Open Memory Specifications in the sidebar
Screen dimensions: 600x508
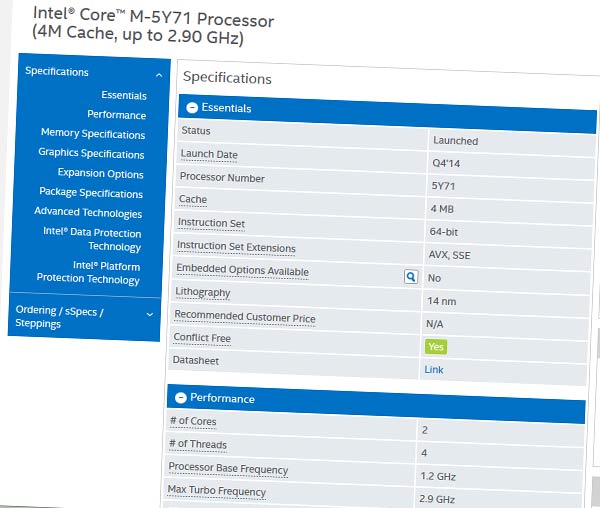pos(93,134)
